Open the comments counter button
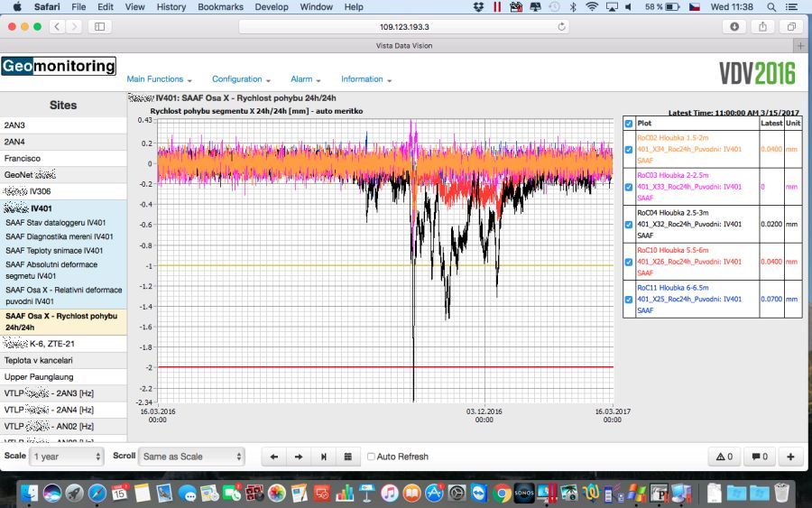 pos(760,457)
